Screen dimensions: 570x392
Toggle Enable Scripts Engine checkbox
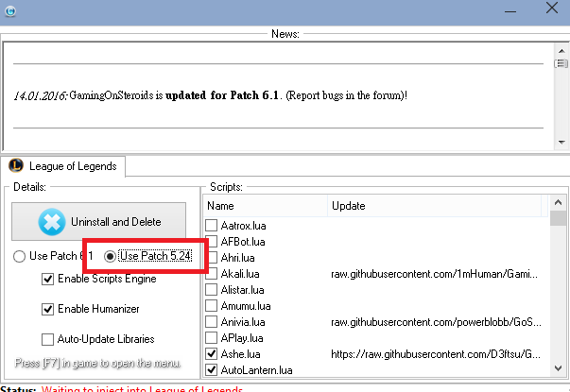(47, 279)
